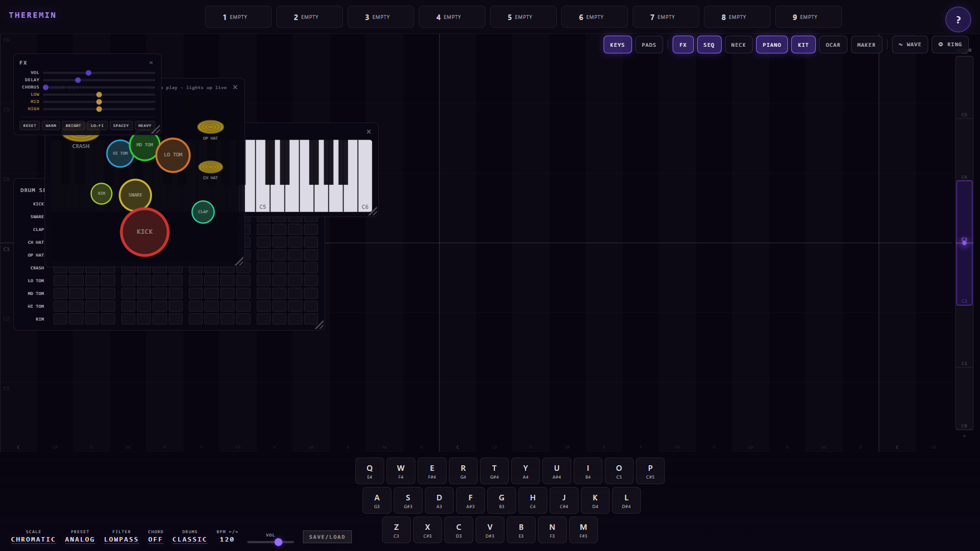Tap the RIM drum pad

(101, 193)
